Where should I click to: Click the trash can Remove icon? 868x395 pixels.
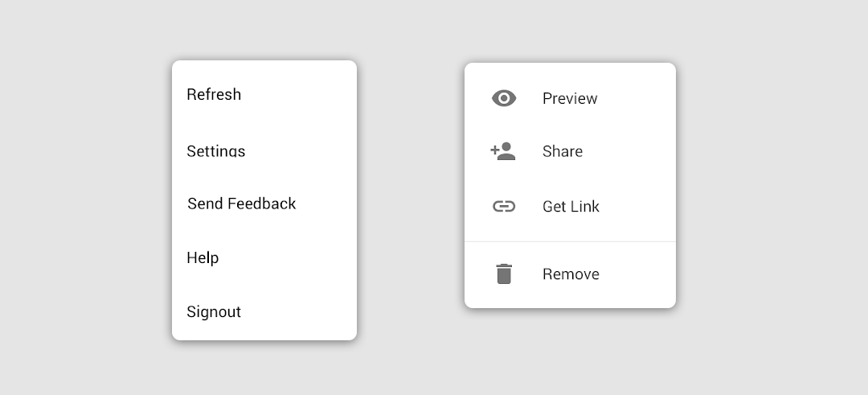(504, 274)
